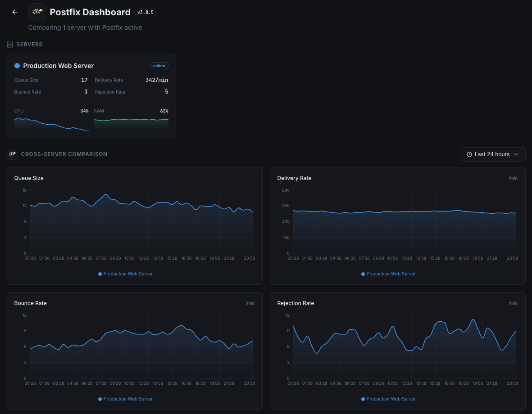Click the legend dot under the Queue Size chart
The height and width of the screenshot is (414, 532).
pyautogui.click(x=100, y=274)
